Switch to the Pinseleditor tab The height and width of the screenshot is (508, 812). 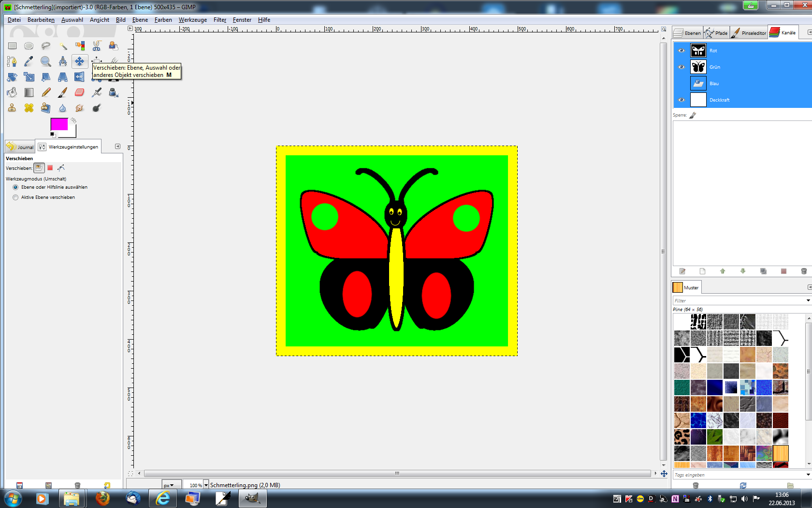tap(749, 33)
